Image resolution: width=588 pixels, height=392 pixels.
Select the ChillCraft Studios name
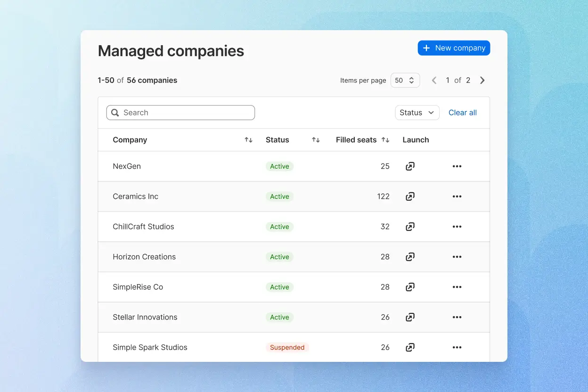(x=143, y=227)
